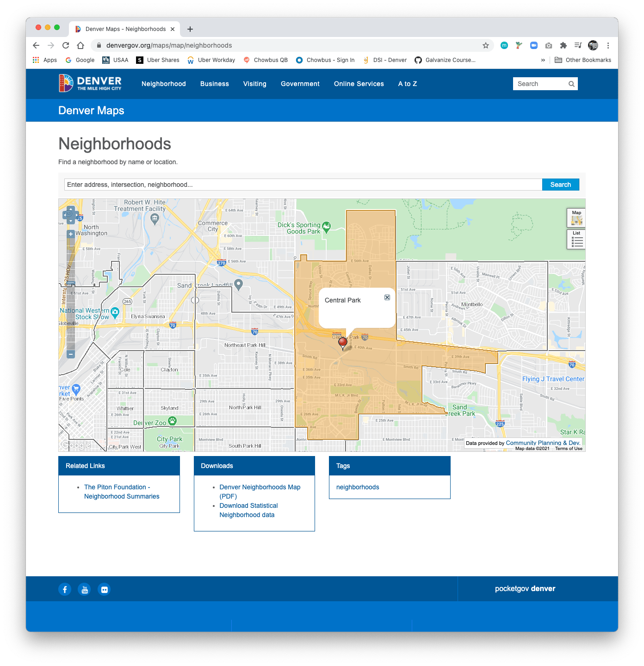Open the Flickr icon in footer
Screen dimensions: 644x666
click(x=105, y=589)
